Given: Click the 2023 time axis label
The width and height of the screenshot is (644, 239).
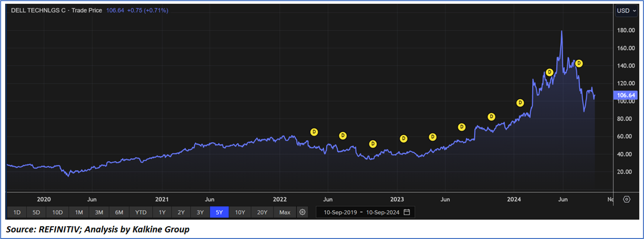Looking at the screenshot, I should click(x=397, y=199).
